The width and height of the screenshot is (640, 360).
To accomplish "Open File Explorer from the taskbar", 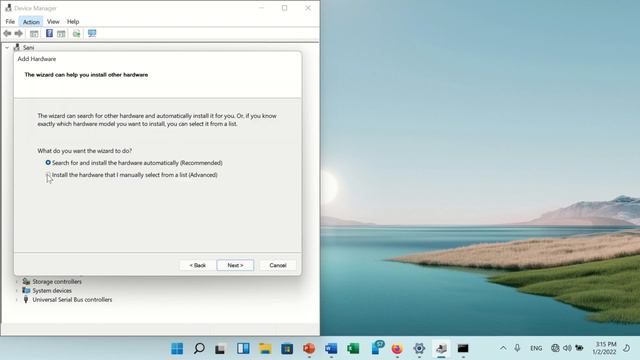I will (x=265, y=349).
